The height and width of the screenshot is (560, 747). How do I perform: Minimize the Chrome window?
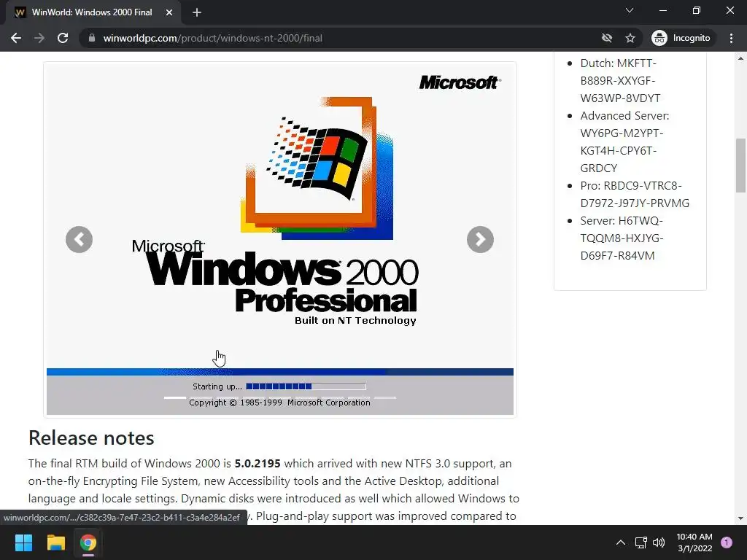coord(662,10)
